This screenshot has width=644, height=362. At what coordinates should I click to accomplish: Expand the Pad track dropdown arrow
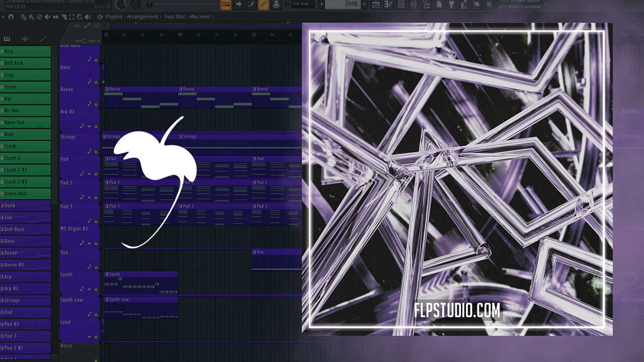coord(90,174)
